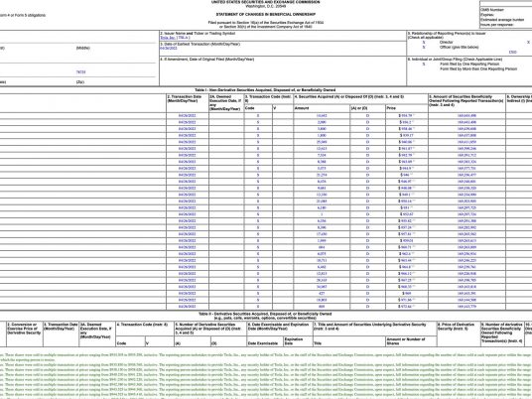532x399 pixels.
Task: Click the TSLA ticker symbol link
Action: [x=183, y=38]
